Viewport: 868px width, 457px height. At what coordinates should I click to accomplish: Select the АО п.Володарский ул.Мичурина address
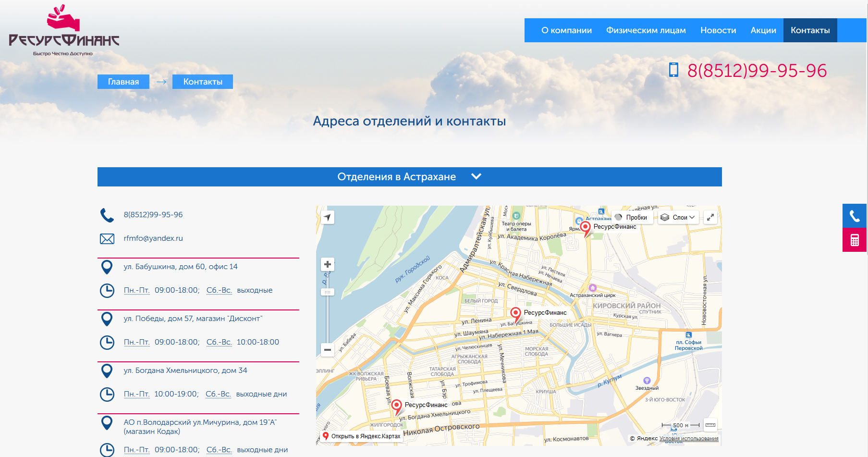(x=200, y=427)
